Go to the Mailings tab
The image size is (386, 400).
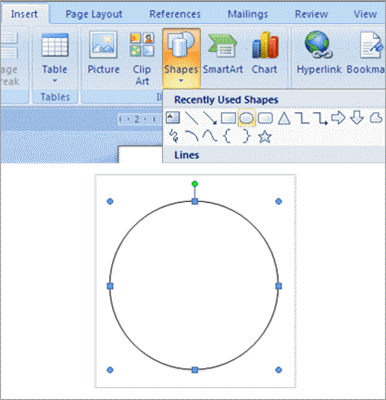coord(248,14)
